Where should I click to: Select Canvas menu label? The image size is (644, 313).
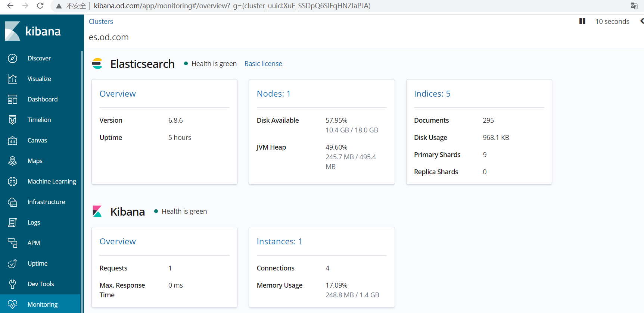(37, 140)
